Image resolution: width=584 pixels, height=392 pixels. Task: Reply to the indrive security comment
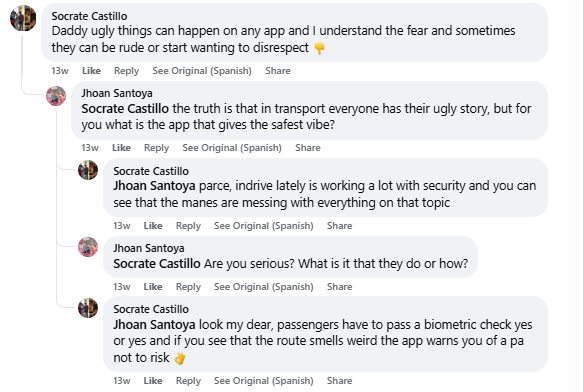pyautogui.click(x=188, y=226)
